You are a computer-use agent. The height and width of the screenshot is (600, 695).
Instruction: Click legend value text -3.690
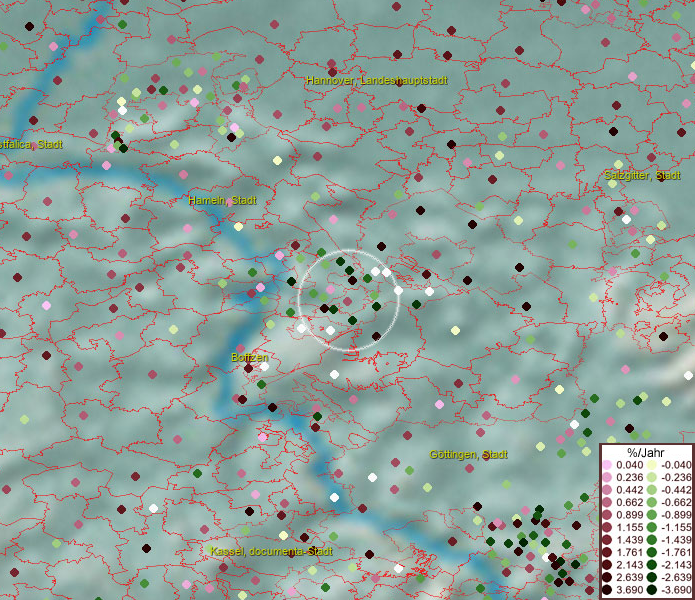[x=676, y=590]
